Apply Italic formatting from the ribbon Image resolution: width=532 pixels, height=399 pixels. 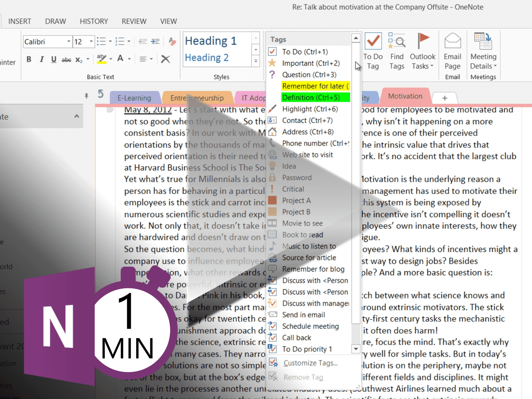(41, 59)
